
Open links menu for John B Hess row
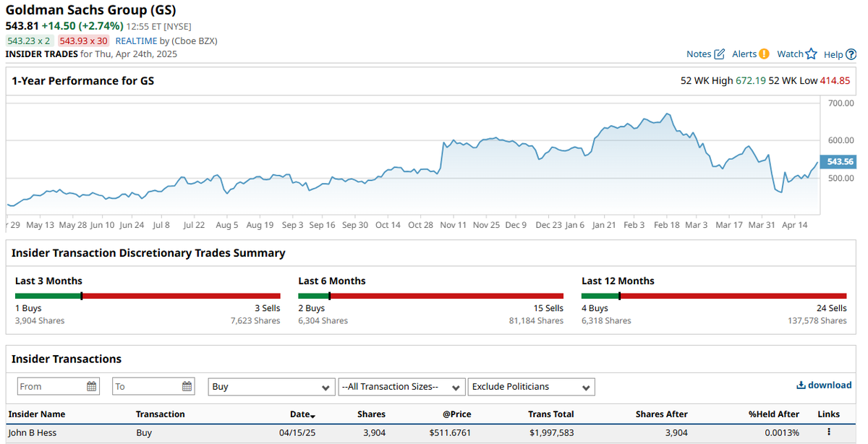(829, 432)
